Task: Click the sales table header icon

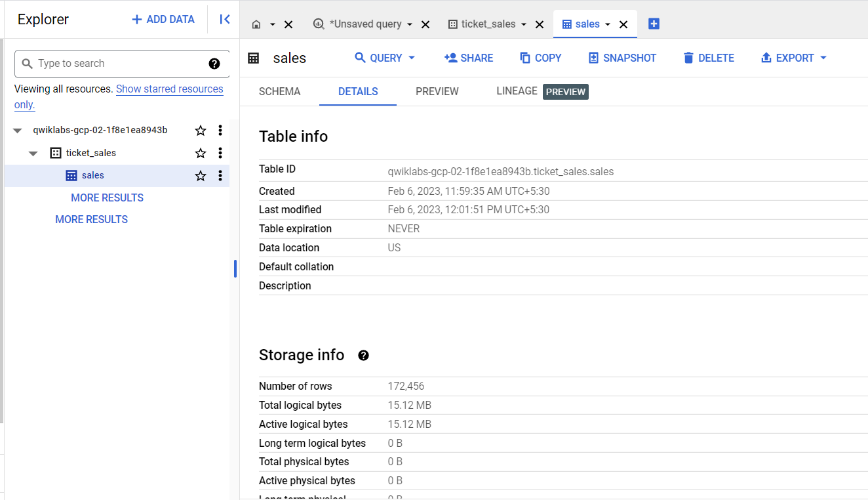Action: pyautogui.click(x=253, y=58)
